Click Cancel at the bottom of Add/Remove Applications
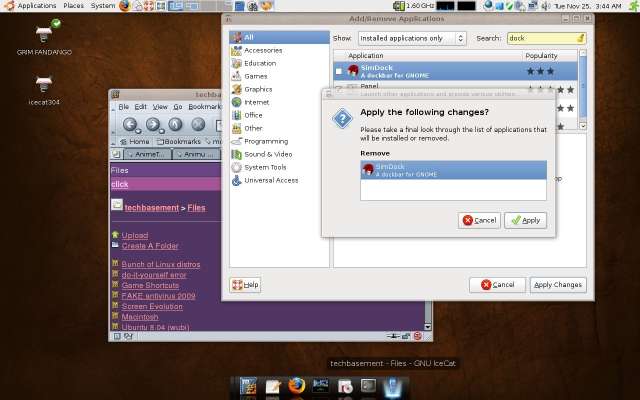Viewport: 640px width, 400px height. (497, 285)
